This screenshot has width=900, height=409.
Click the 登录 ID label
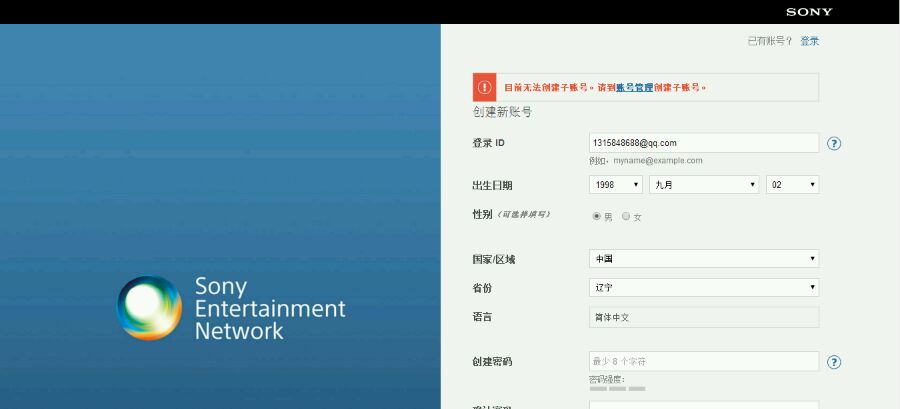[488, 143]
